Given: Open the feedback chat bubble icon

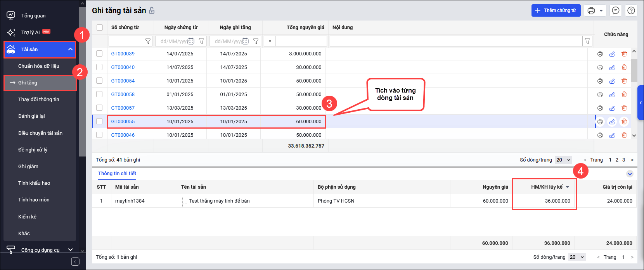Looking at the screenshot, I should 616,11.
